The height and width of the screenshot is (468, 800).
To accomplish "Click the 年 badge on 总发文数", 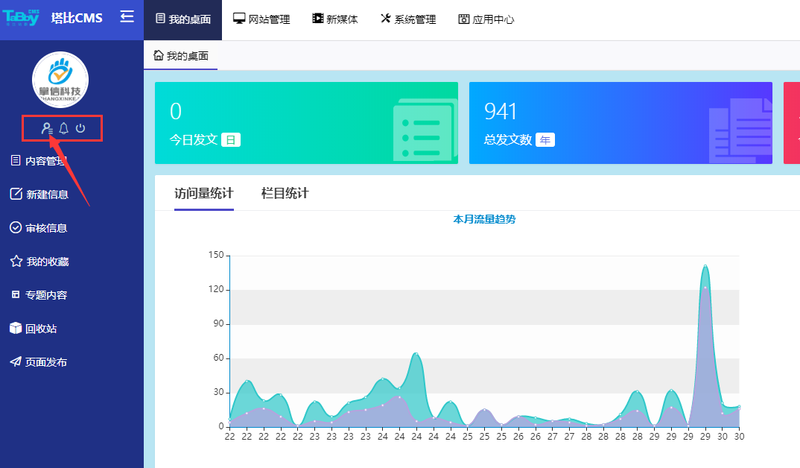I will (545, 140).
